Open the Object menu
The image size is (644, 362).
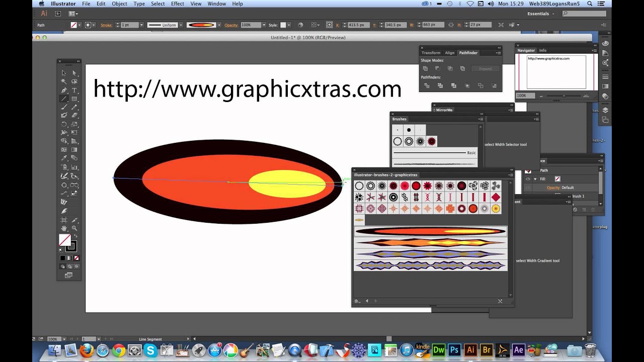click(x=119, y=4)
